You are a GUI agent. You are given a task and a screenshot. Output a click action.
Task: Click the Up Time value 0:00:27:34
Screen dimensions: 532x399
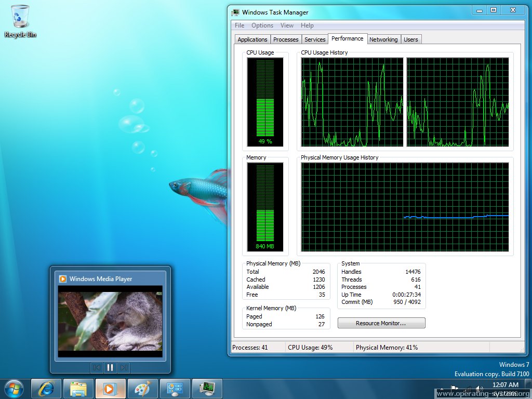pos(406,295)
